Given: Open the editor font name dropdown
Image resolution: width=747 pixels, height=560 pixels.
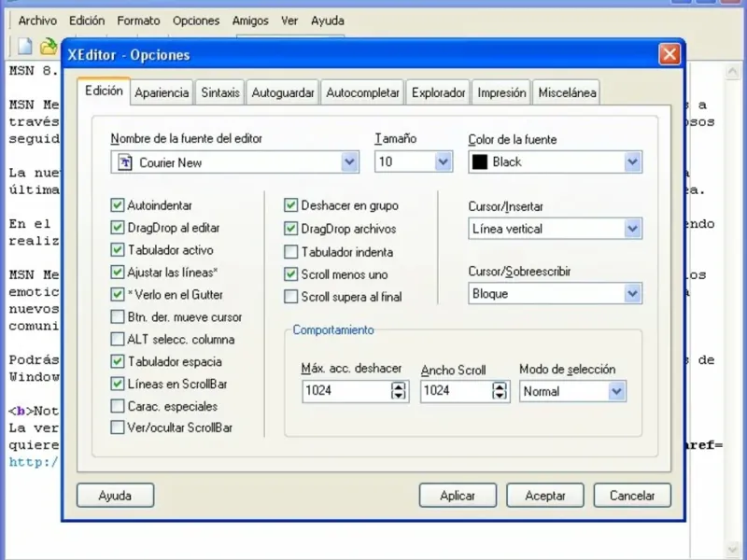Looking at the screenshot, I should (349, 162).
